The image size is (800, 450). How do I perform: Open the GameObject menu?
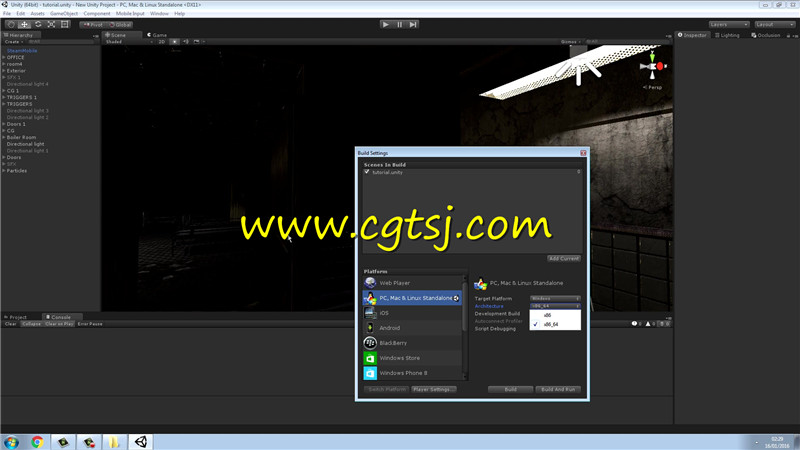click(64, 13)
